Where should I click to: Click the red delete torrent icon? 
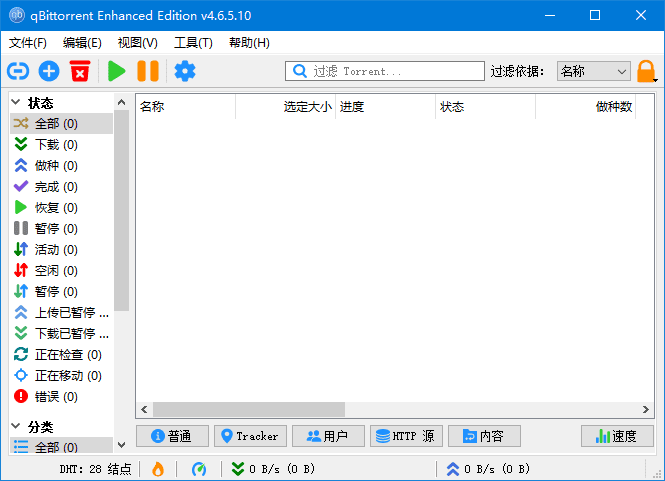pos(80,71)
